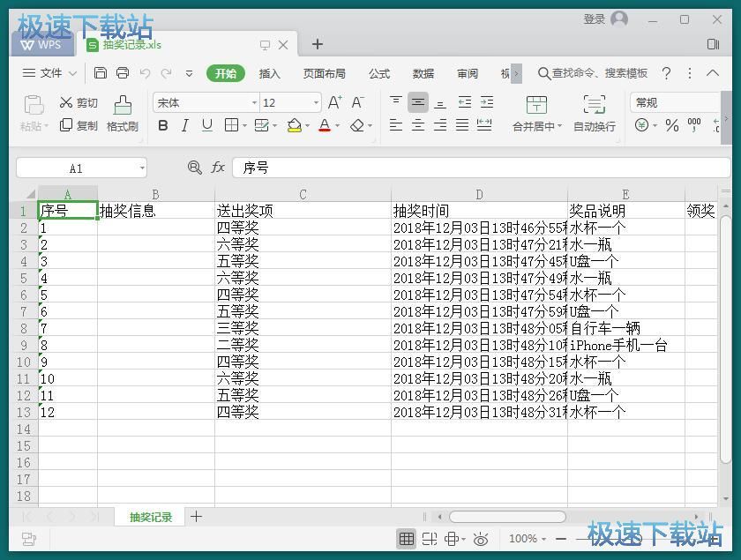Click 合并居中 merge and center
741x560 pixels.
point(537,114)
